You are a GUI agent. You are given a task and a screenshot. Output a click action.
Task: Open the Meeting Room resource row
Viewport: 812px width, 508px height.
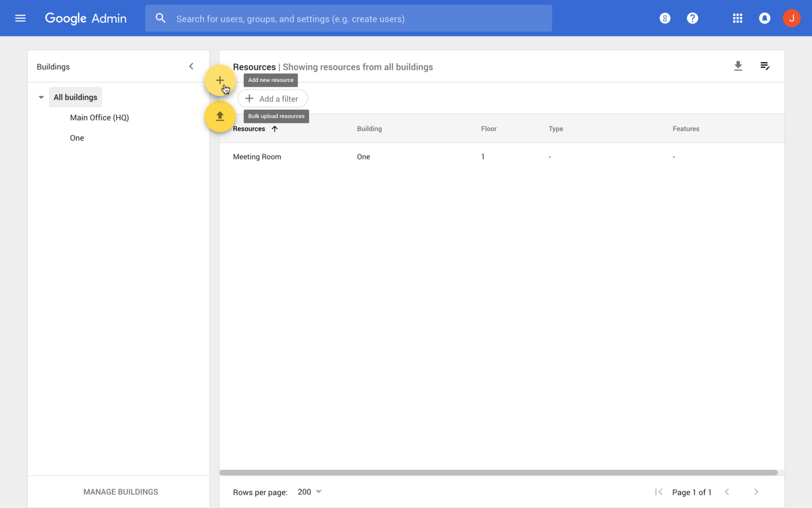tap(502, 157)
